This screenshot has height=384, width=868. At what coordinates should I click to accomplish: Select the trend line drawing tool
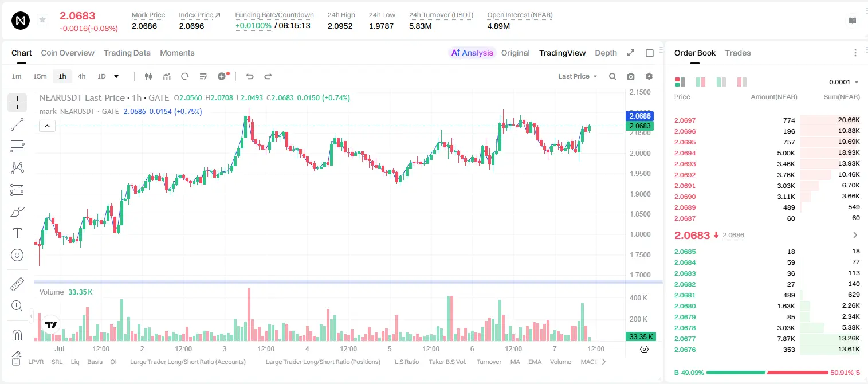click(17, 124)
